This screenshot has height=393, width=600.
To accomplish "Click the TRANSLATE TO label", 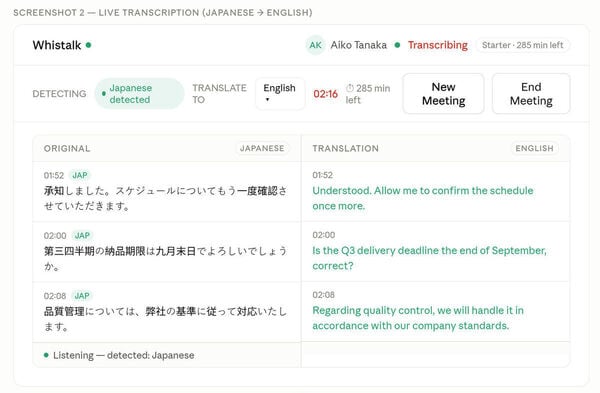I will click(x=219, y=94).
